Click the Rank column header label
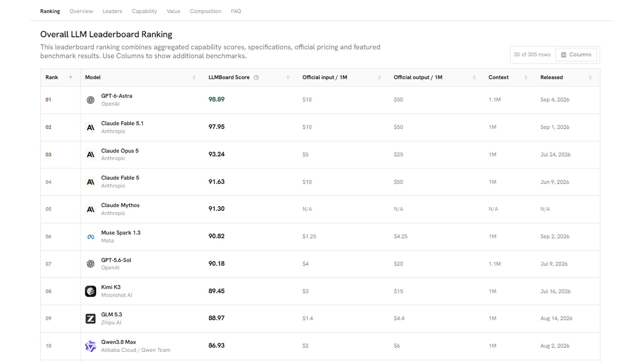 [x=52, y=77]
